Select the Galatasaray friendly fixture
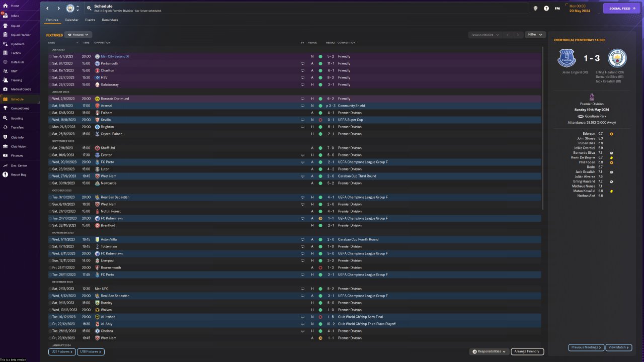644x362 pixels. 295,84
